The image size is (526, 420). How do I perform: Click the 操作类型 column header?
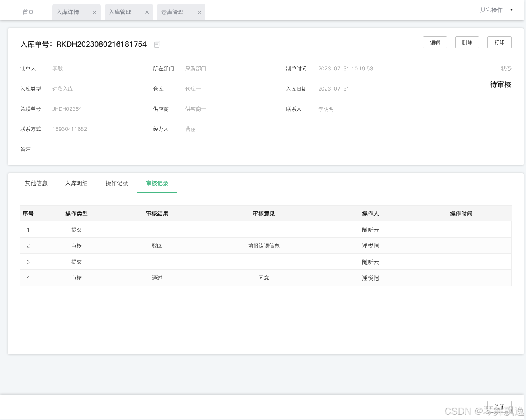click(77, 214)
